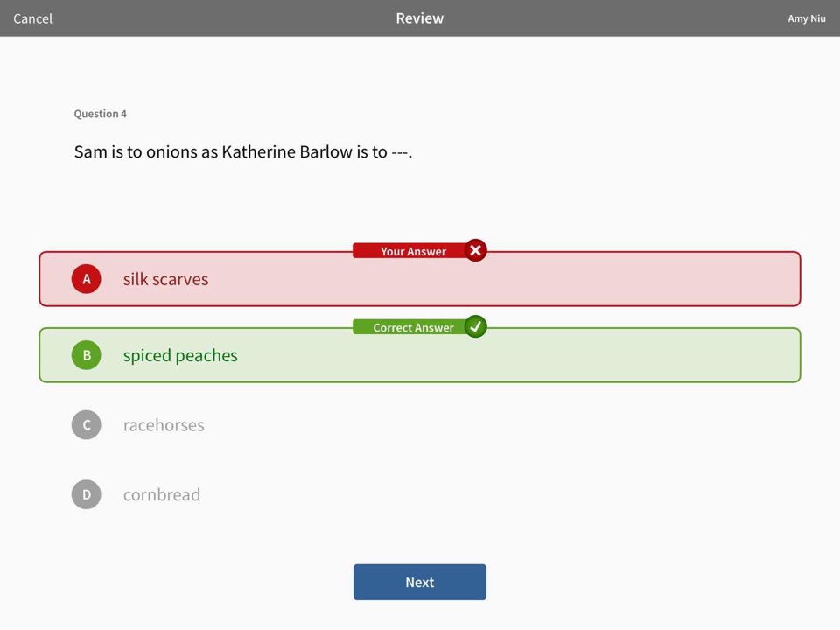Select the green letter B circle
Image resolution: width=840 pixels, height=630 pixels.
tap(87, 354)
